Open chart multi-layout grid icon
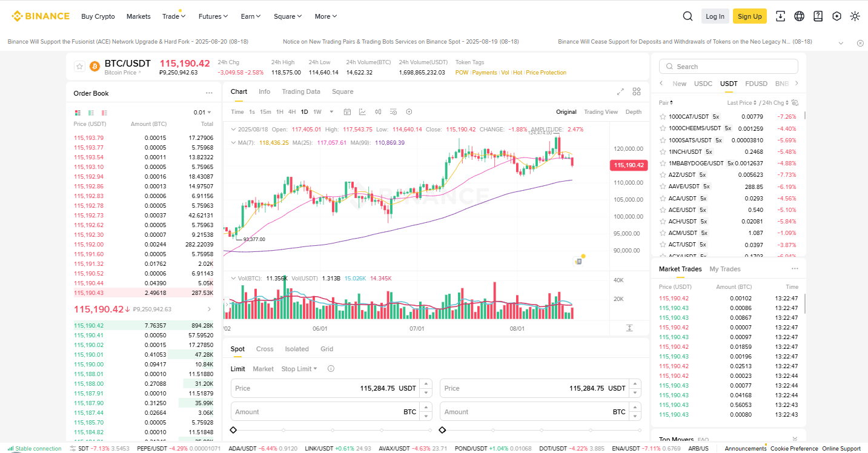868x453 pixels. pyautogui.click(x=637, y=91)
